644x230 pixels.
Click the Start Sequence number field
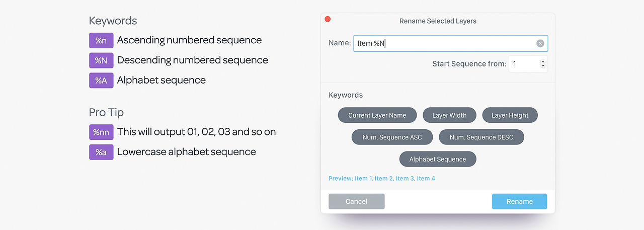523,64
